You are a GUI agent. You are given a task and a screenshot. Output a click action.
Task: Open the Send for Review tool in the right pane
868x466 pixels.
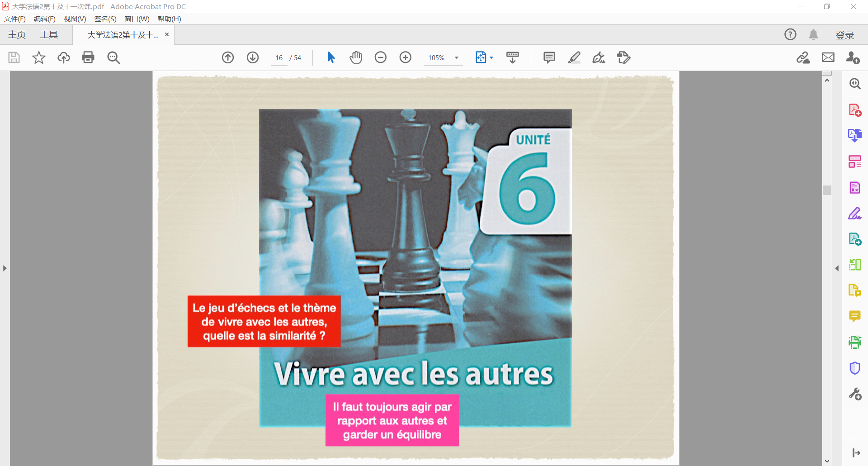pos(855,239)
